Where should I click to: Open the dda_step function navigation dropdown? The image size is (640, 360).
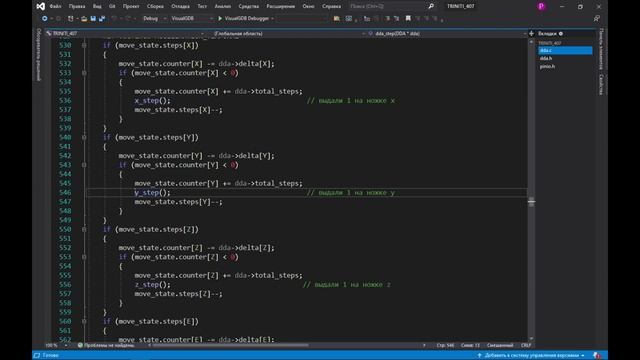point(447,33)
